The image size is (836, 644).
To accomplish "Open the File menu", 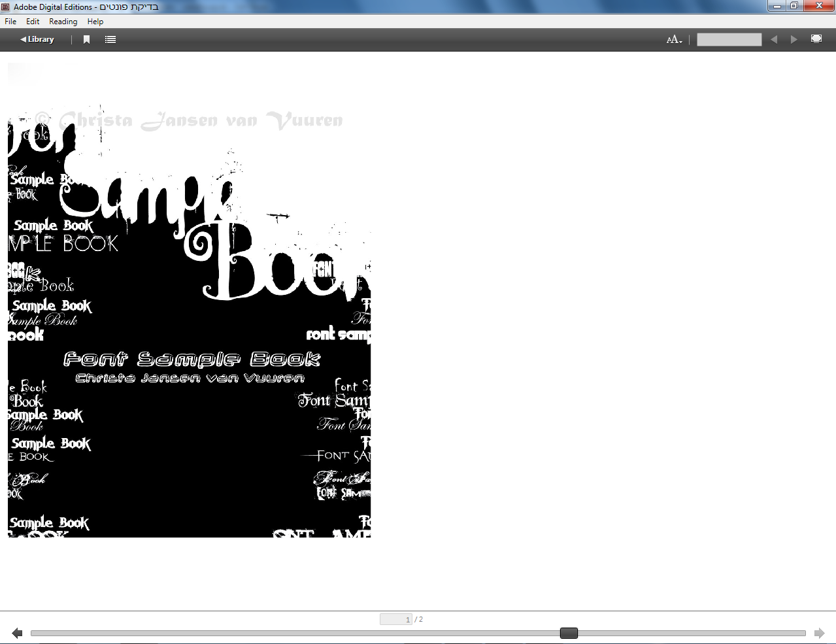I will [x=10, y=22].
